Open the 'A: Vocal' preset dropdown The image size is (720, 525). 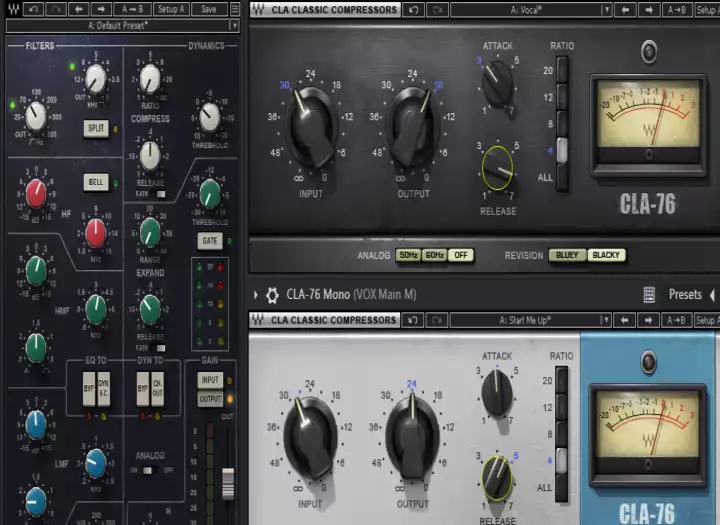(x=531, y=10)
